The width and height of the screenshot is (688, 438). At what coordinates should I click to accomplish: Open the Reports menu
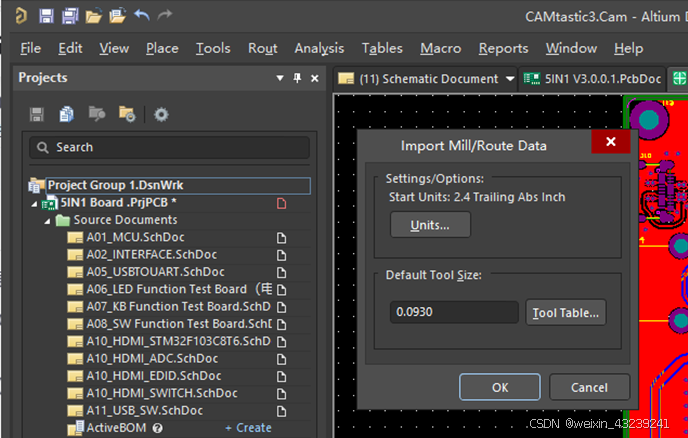[503, 48]
